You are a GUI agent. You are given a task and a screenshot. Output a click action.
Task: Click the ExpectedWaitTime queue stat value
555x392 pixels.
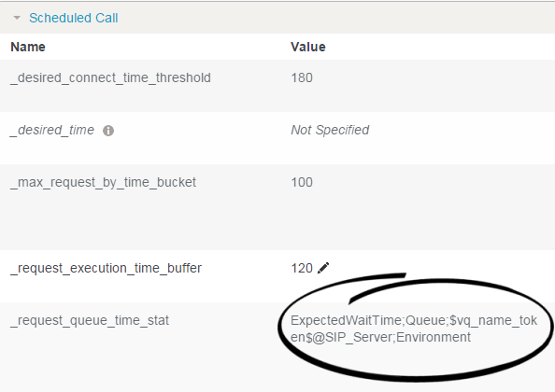click(414, 329)
